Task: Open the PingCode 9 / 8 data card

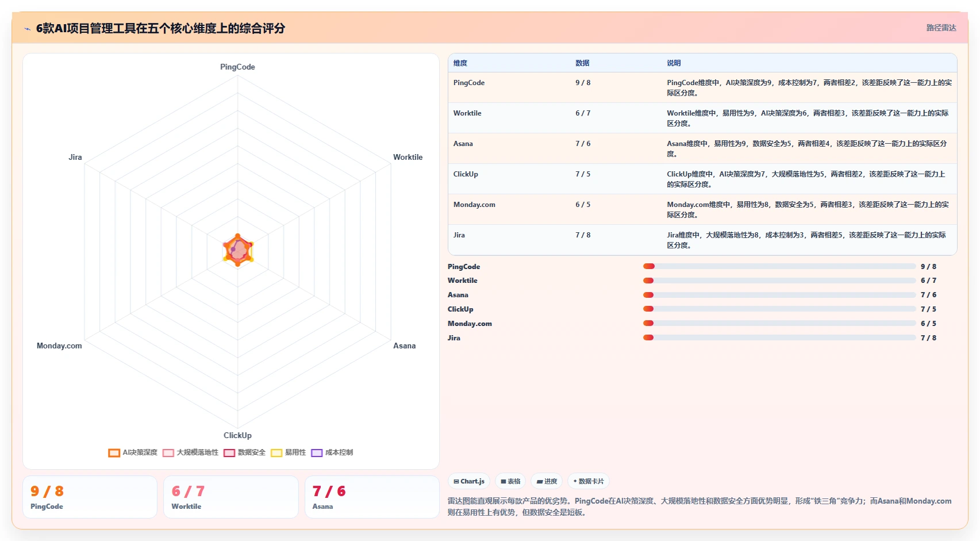Action: pos(90,497)
